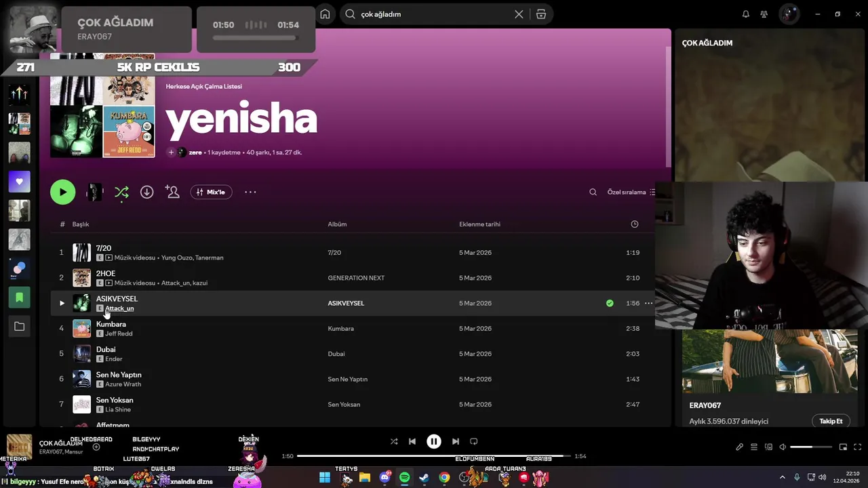Mute with the speaker icon in player

[783, 447]
